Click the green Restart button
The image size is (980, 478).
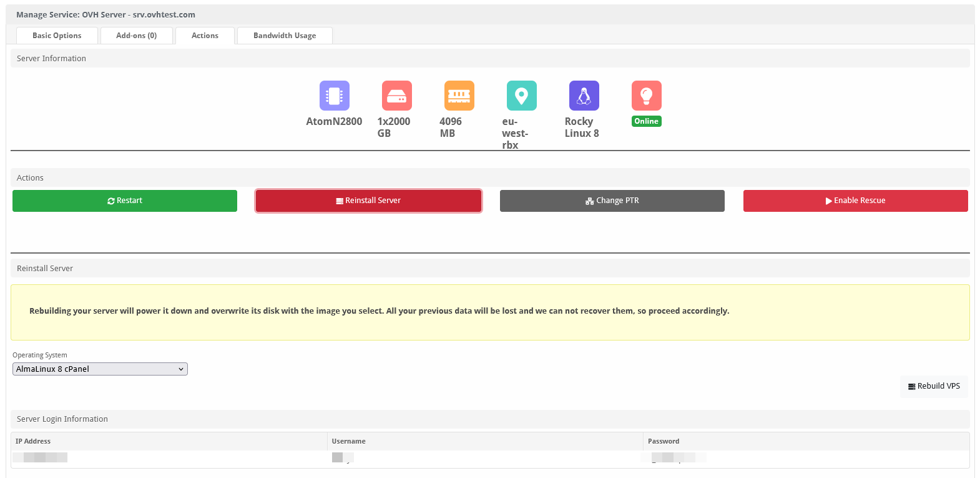point(125,201)
